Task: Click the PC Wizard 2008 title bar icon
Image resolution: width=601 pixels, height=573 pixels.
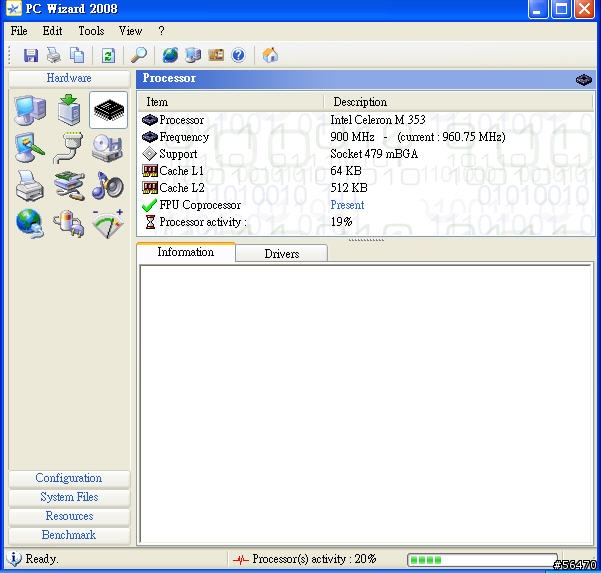Action: 13,9
